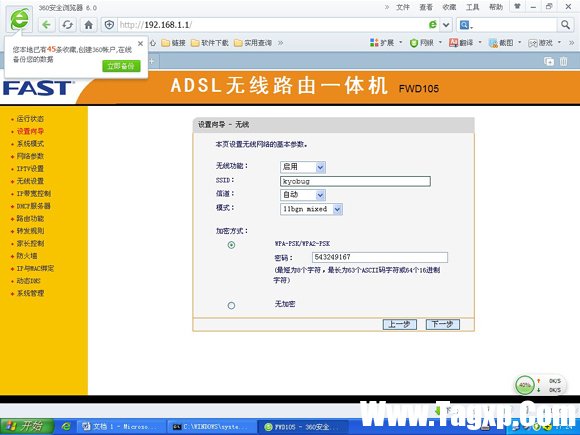Open 路由功能 in the sidebar
Viewport: 580px width, 435px height.
pos(30,218)
